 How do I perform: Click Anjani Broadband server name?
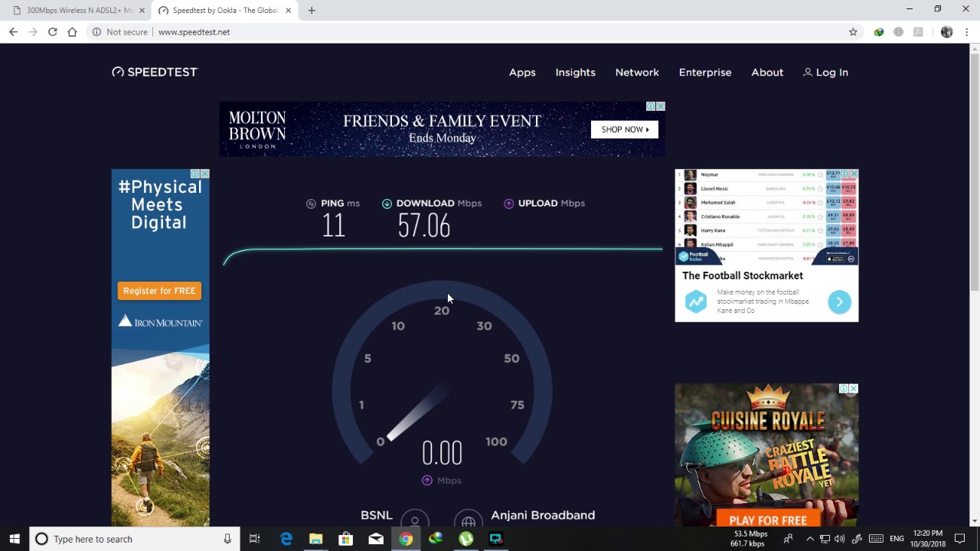[x=543, y=515]
